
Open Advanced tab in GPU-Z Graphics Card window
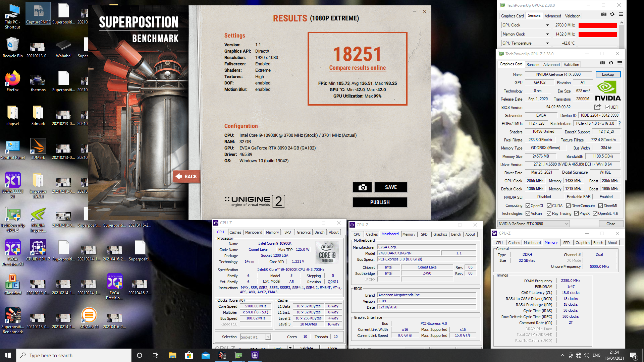(x=551, y=65)
